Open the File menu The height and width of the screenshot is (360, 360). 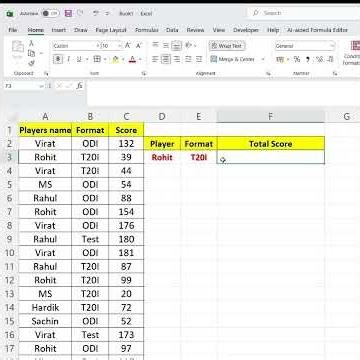tap(13, 30)
